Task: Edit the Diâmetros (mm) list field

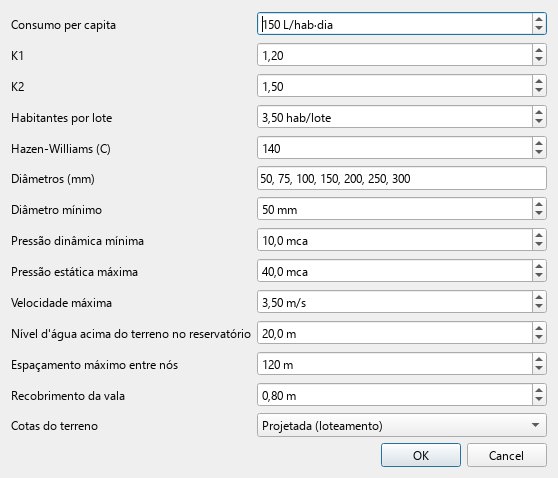Action: (402, 178)
